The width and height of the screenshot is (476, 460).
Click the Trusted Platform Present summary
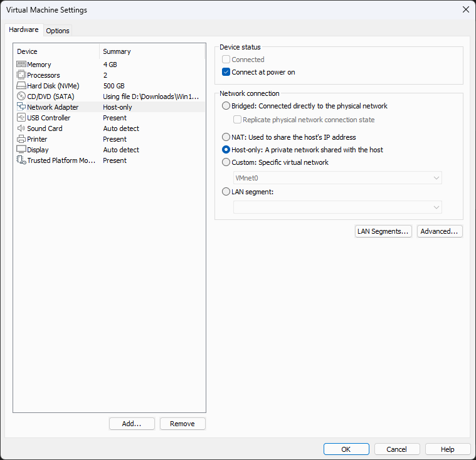coord(115,160)
